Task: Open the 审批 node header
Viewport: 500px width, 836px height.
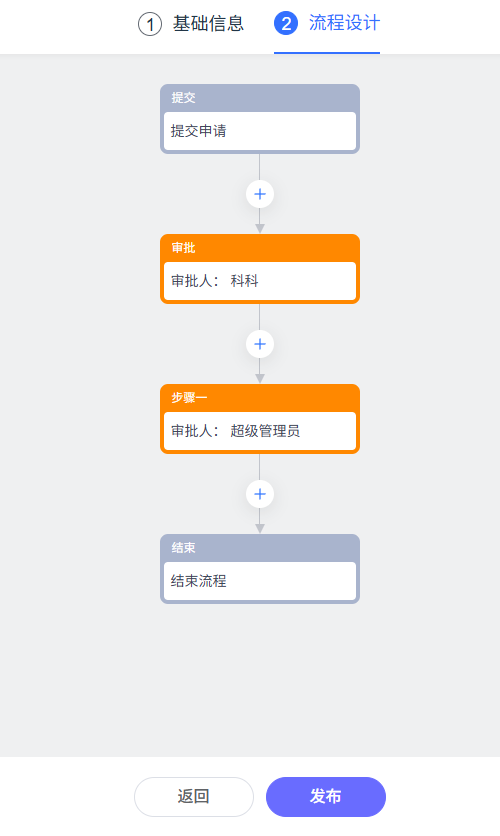Action: 260,247
